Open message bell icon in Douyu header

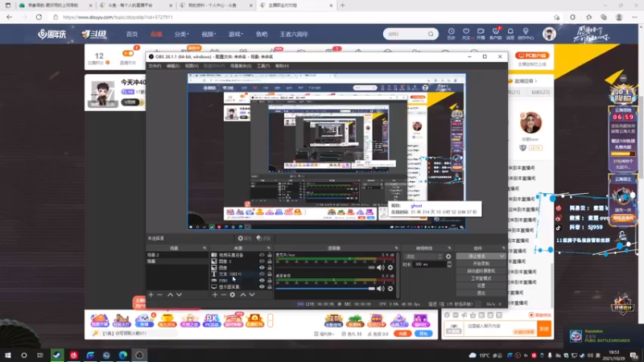pos(510,33)
